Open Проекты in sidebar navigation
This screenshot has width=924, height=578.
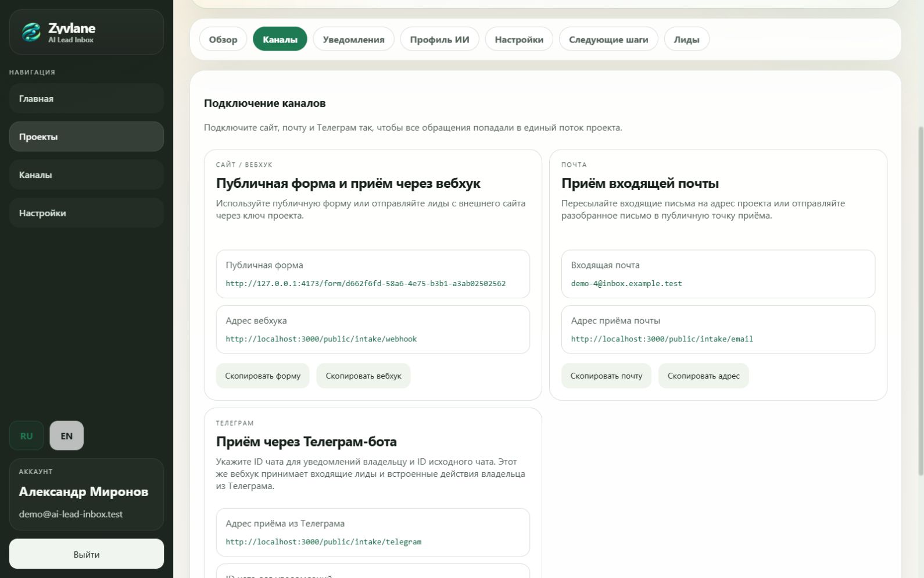[x=87, y=137]
